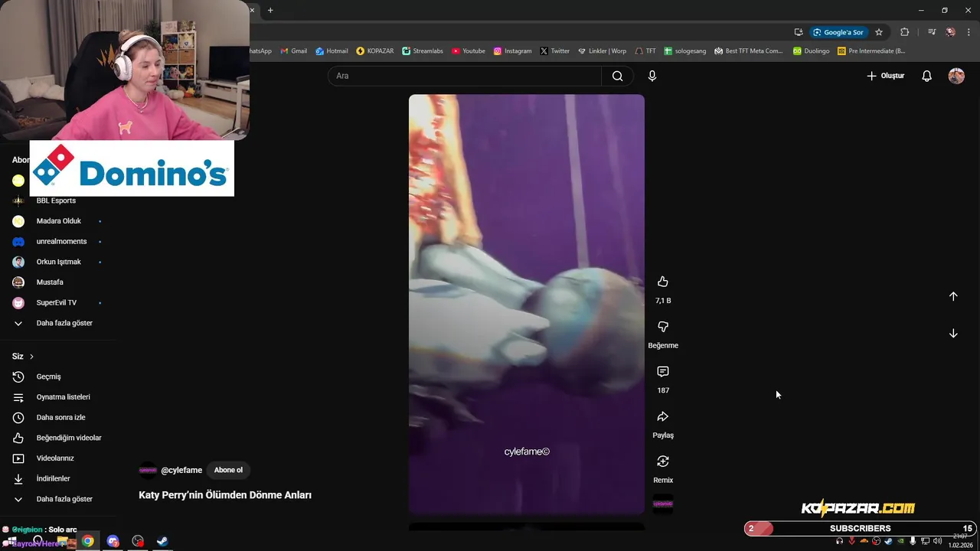Open the sologesang bookmark
Image resolution: width=980 pixels, height=551 pixels.
(x=686, y=51)
